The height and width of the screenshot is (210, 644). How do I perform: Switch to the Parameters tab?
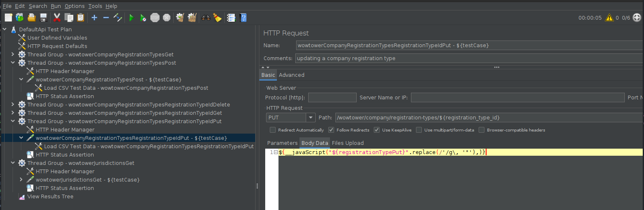[282, 143]
